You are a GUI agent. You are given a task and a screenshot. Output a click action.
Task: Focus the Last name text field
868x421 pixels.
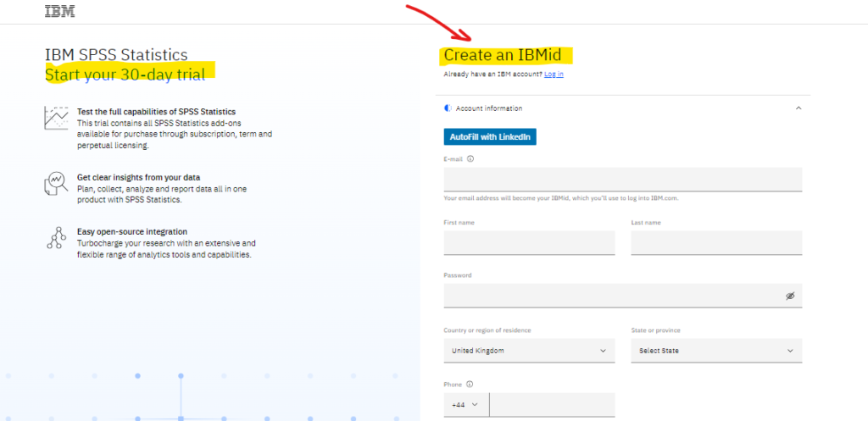[x=716, y=243]
